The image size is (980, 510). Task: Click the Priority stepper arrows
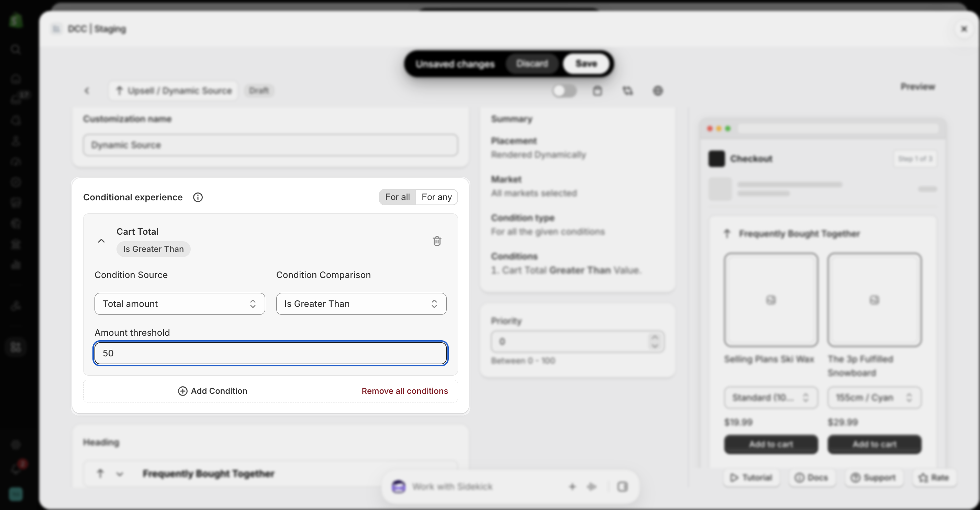tap(655, 341)
